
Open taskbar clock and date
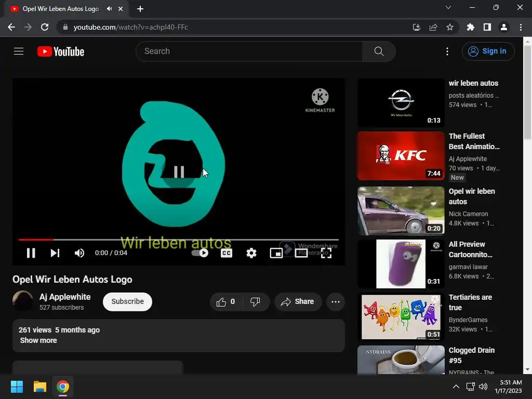tap(508, 387)
